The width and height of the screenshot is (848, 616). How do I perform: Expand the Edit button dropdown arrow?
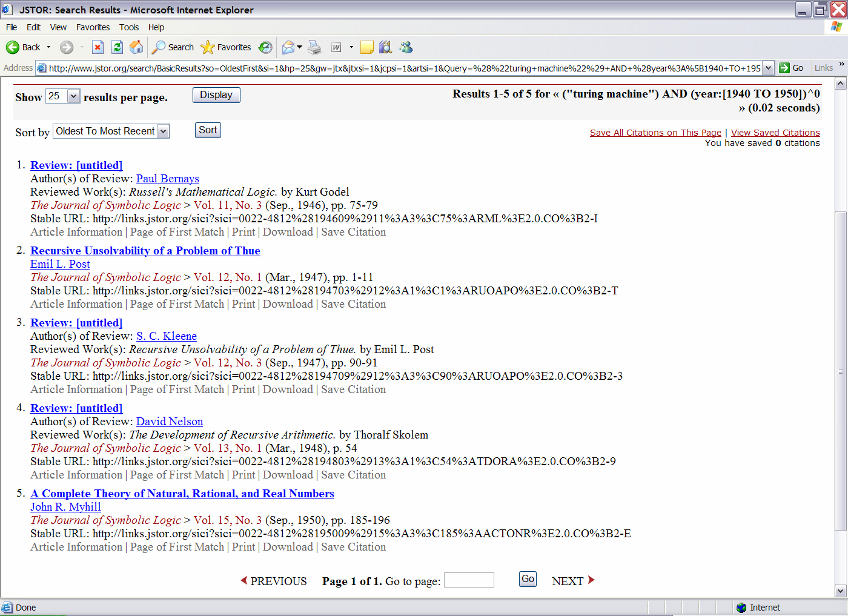click(x=351, y=47)
